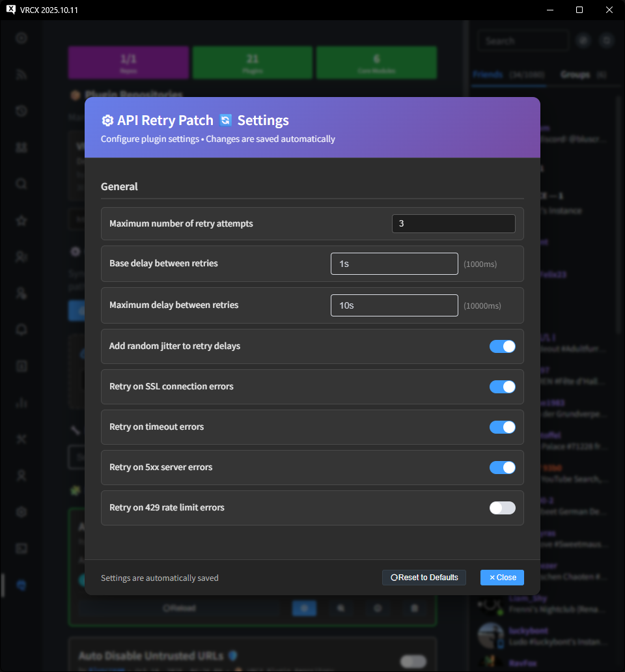Close the plugin settings dialog
Screen dimensions: 625x672
point(502,578)
